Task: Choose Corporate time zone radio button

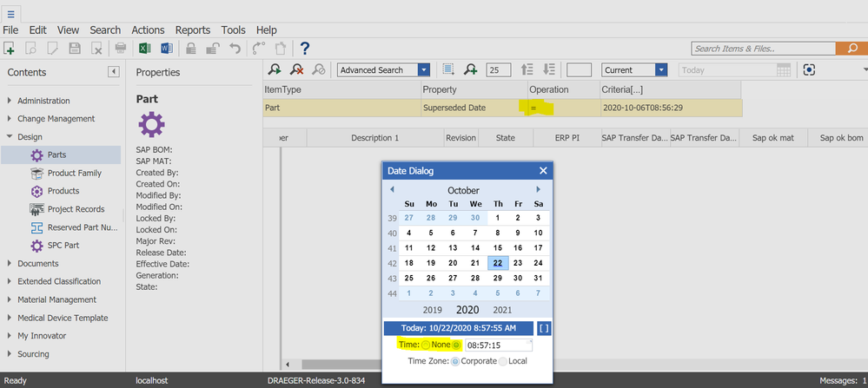Action: (455, 361)
